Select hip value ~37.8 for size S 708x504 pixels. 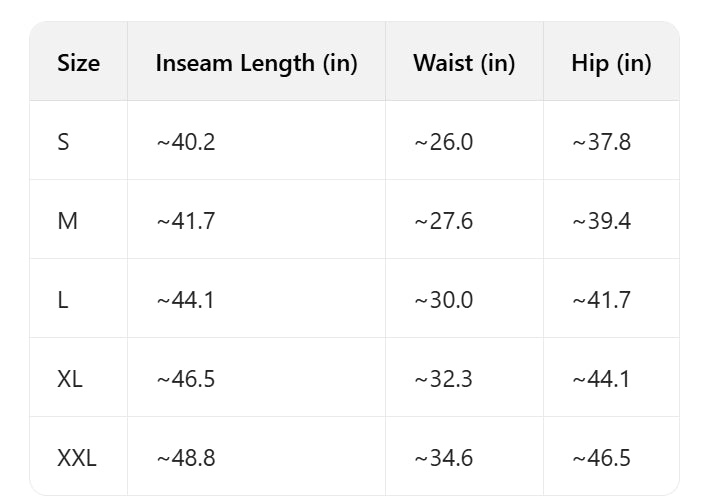[601, 142]
